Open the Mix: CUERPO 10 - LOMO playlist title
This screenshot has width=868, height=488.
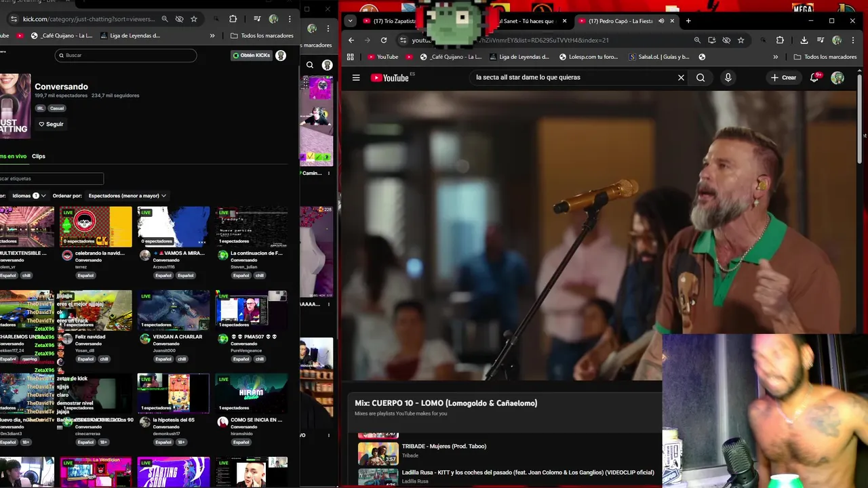click(x=446, y=403)
